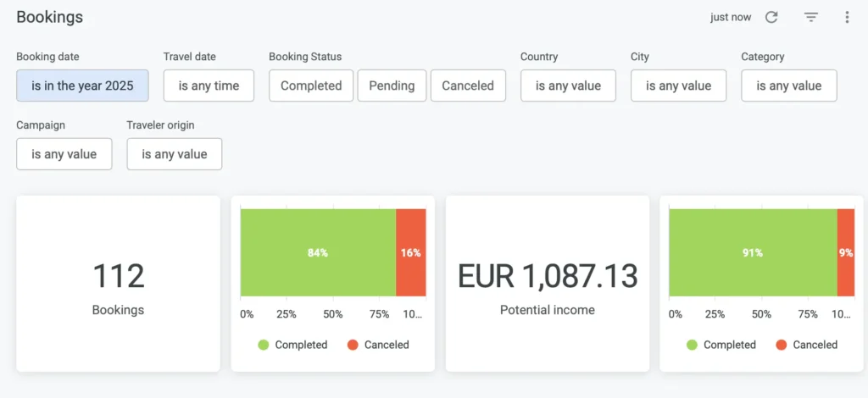868x398 pixels.
Task: Open the Traveler origin filter selector
Action: tap(174, 154)
